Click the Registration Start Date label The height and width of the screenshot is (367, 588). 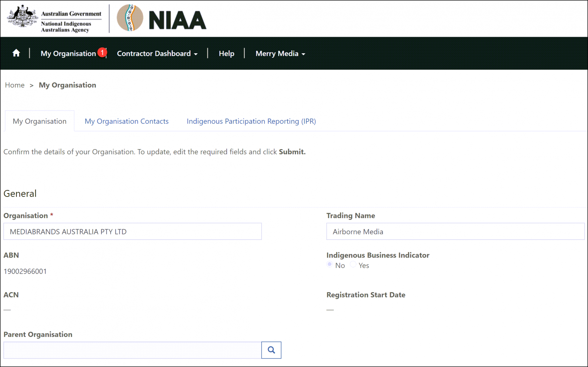tap(366, 295)
